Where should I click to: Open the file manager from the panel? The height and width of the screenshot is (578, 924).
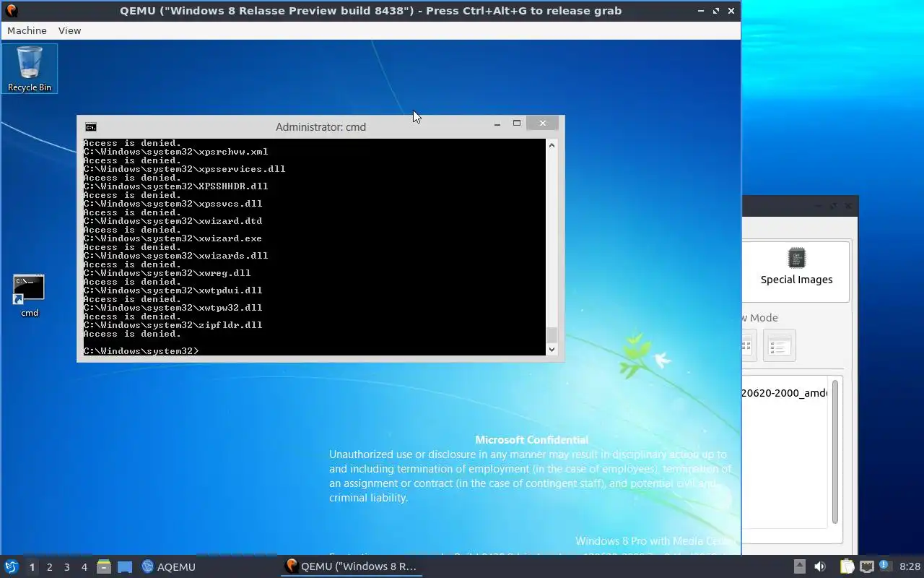click(x=104, y=567)
